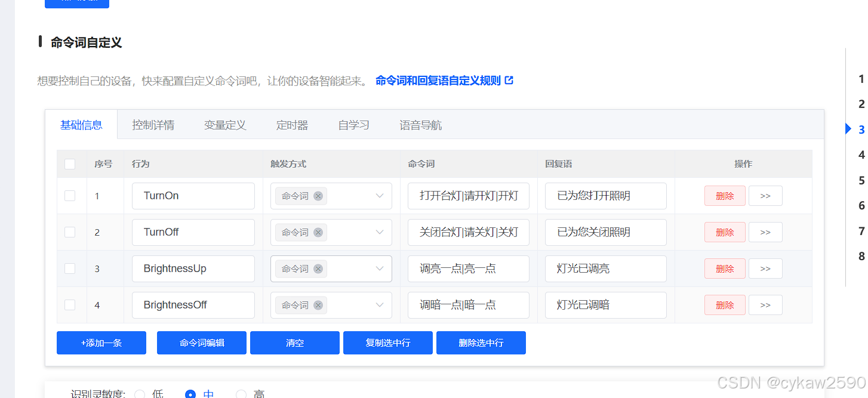Expand row 3 details with >> button
Viewport: 868px width, 398px height.
[765, 269]
